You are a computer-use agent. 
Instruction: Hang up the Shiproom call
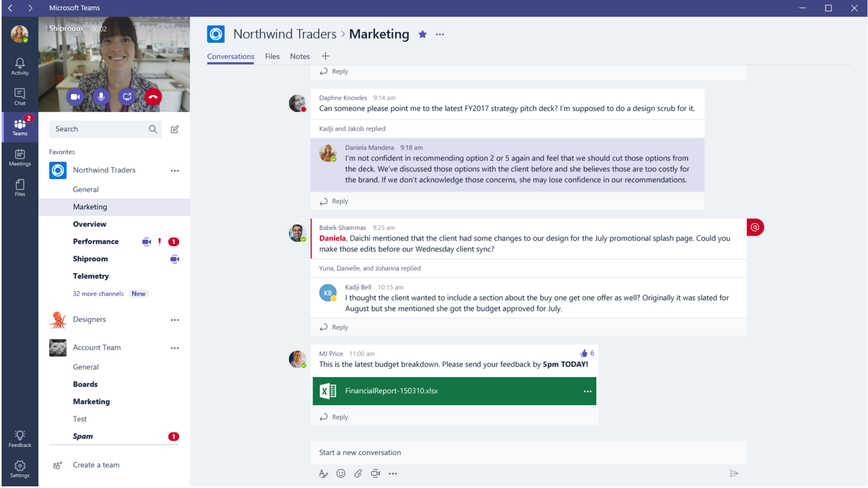(x=153, y=97)
